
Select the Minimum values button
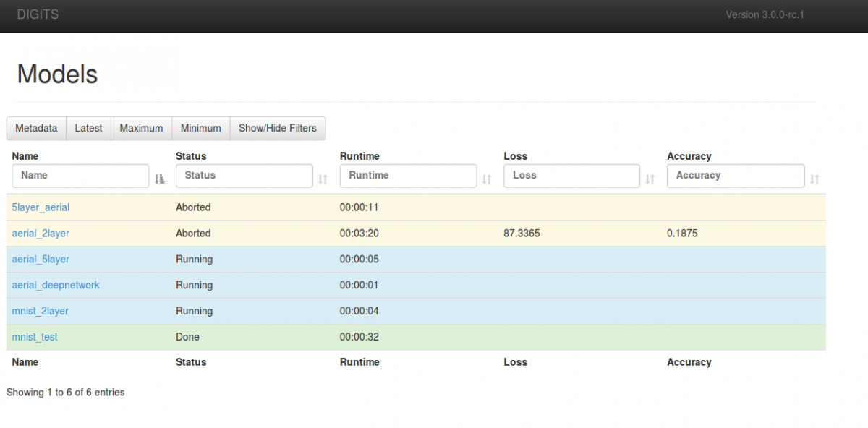click(x=200, y=128)
